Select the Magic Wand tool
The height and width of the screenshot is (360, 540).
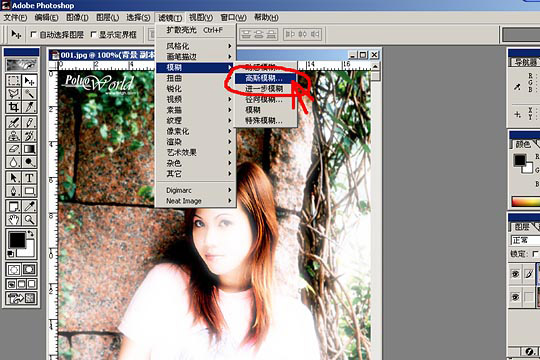(x=29, y=94)
